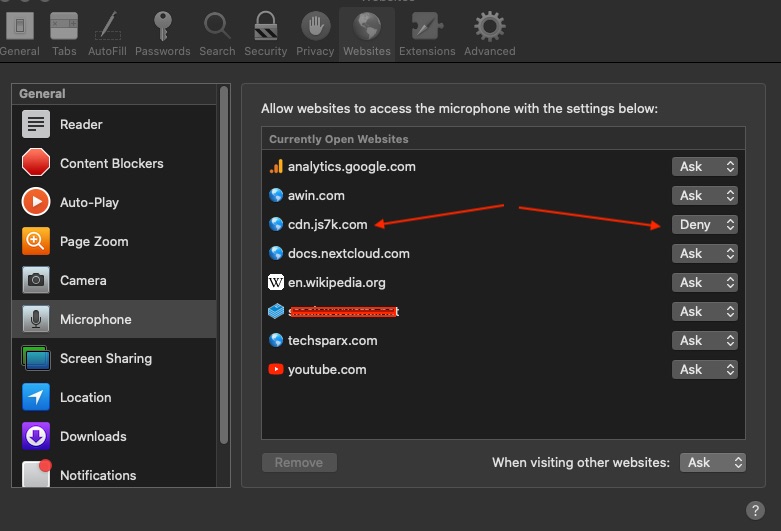Click the techsparx.com globe favicon
The width and height of the screenshot is (781, 531).
click(x=276, y=340)
